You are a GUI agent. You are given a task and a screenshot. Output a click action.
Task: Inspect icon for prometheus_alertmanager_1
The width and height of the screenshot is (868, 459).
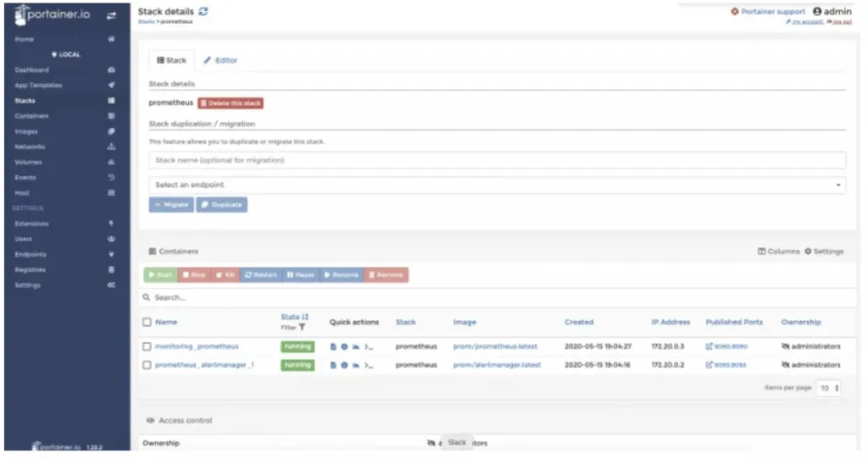344,366
